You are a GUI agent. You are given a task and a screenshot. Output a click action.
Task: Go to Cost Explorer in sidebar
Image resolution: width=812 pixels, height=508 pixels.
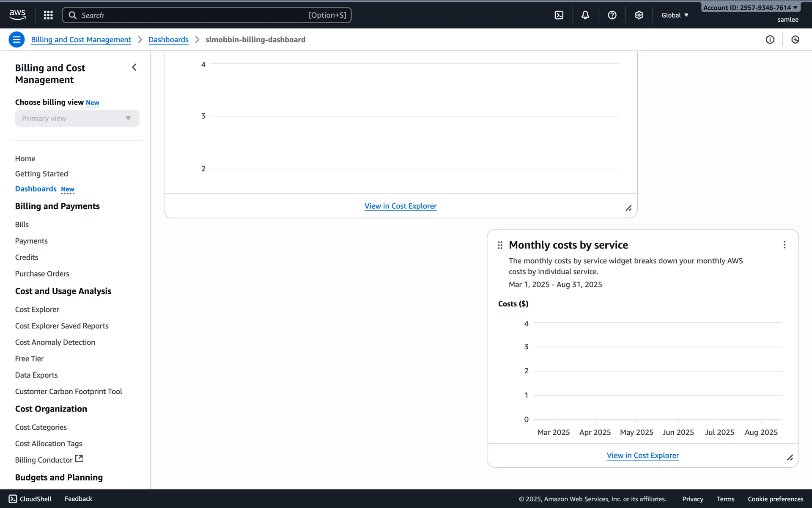37,309
